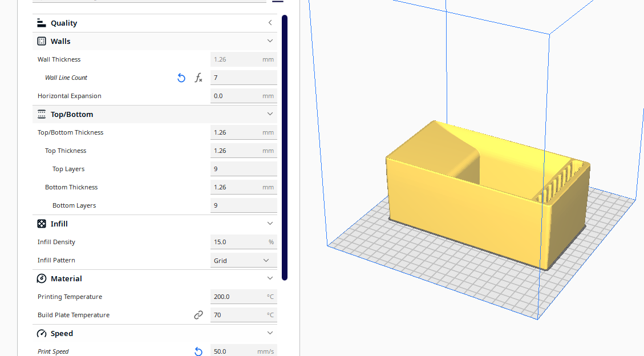The image size is (644, 356).
Task: Edit the Top Layers value
Action: point(244,169)
